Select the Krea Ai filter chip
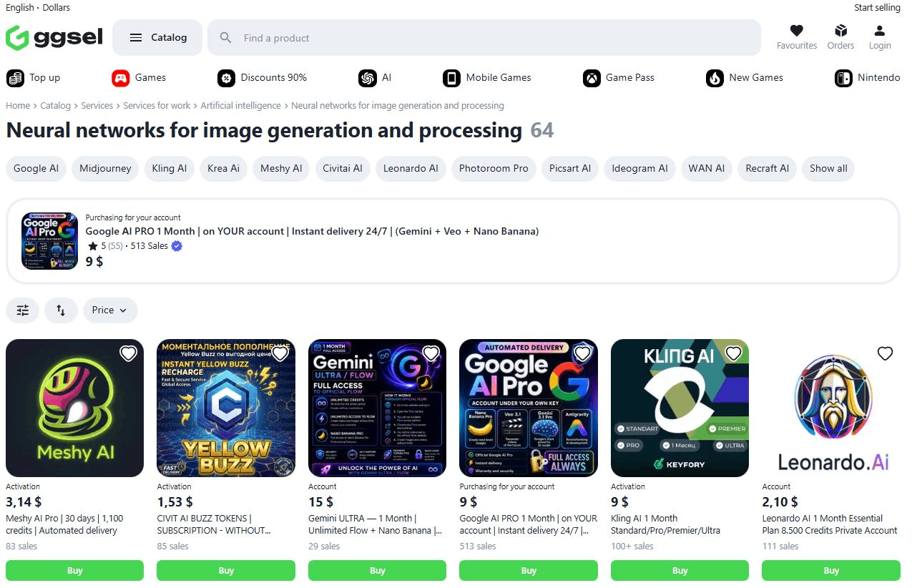This screenshot has width=912, height=588. (223, 169)
